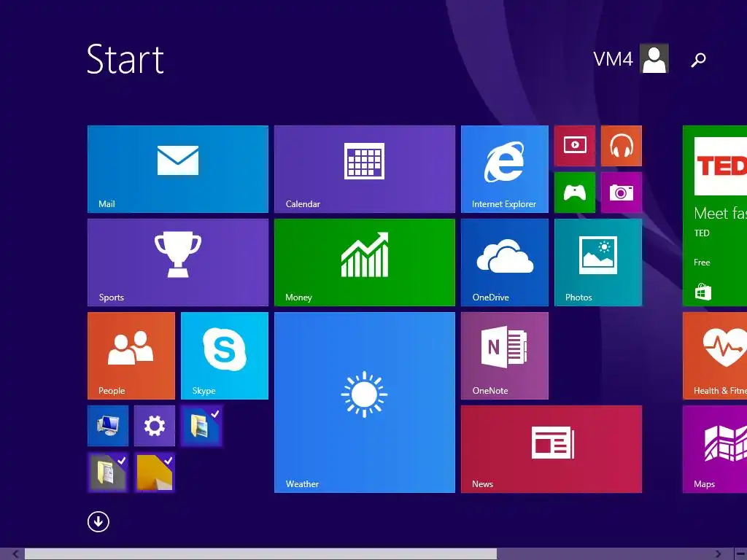Open the Money chart tile
Image resolution: width=747 pixels, height=560 pixels.
[365, 262]
